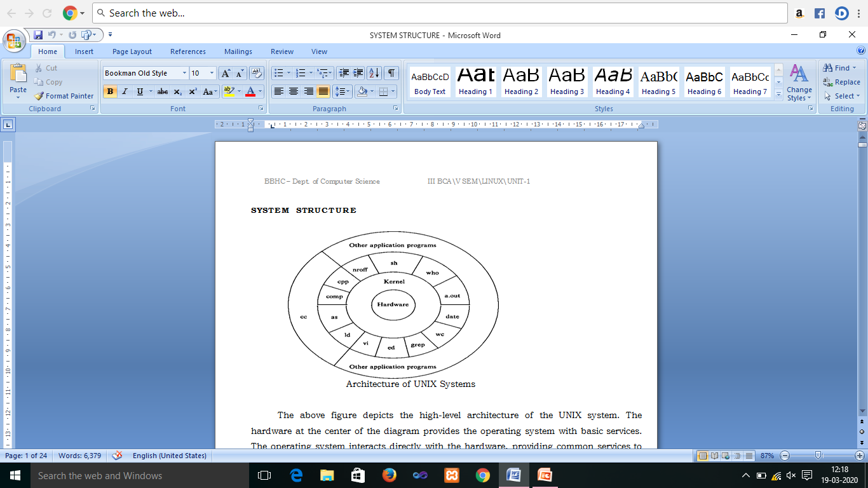Apply subscript formatting
This screenshot has width=868, height=488.
pyautogui.click(x=178, y=91)
